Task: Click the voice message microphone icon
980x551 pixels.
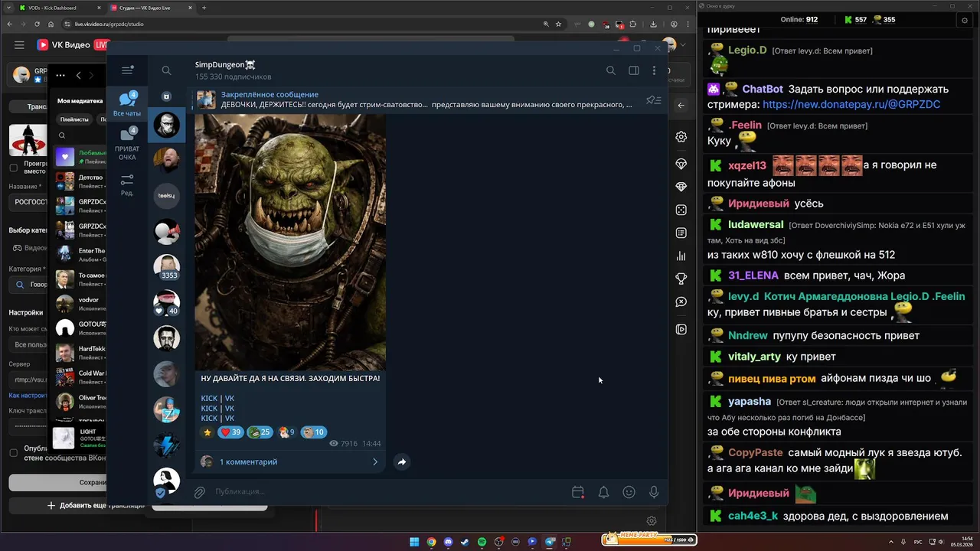Action: [654, 492]
